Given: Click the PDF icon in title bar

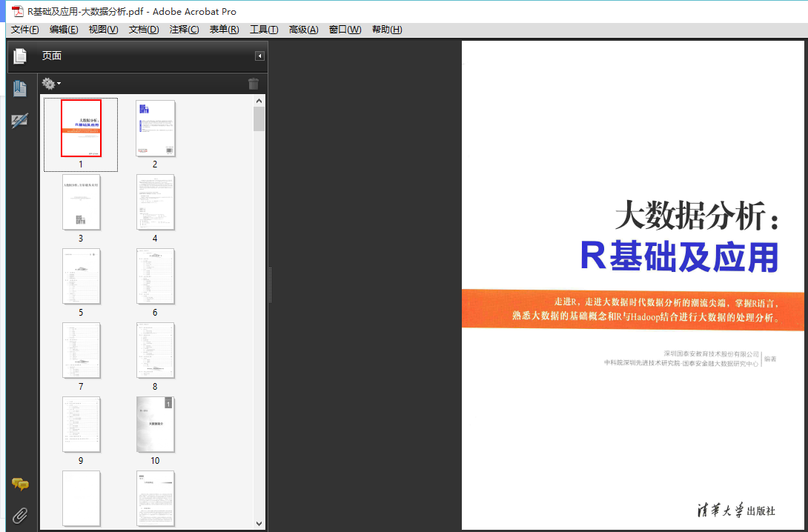Looking at the screenshot, I should coord(18,11).
